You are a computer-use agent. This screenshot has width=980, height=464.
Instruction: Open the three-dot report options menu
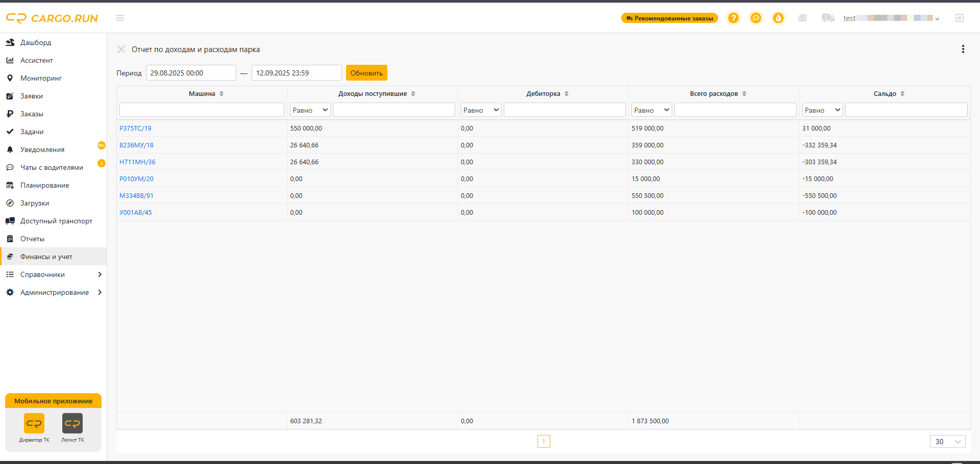tap(963, 49)
